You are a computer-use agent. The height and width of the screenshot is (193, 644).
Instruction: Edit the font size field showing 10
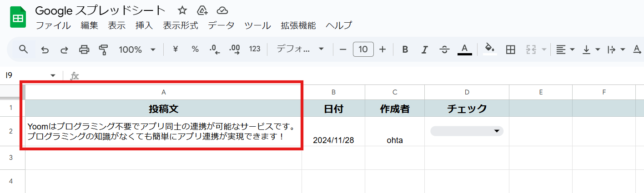pyautogui.click(x=363, y=49)
